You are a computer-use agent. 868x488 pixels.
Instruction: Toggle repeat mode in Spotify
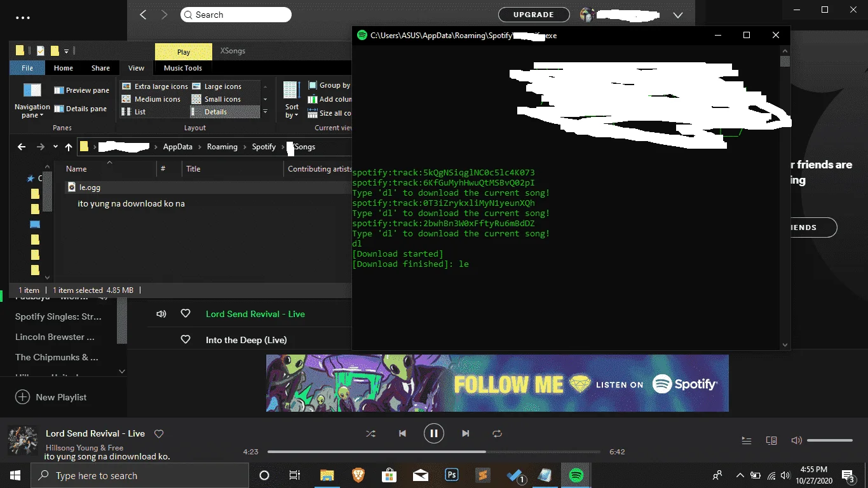point(497,433)
